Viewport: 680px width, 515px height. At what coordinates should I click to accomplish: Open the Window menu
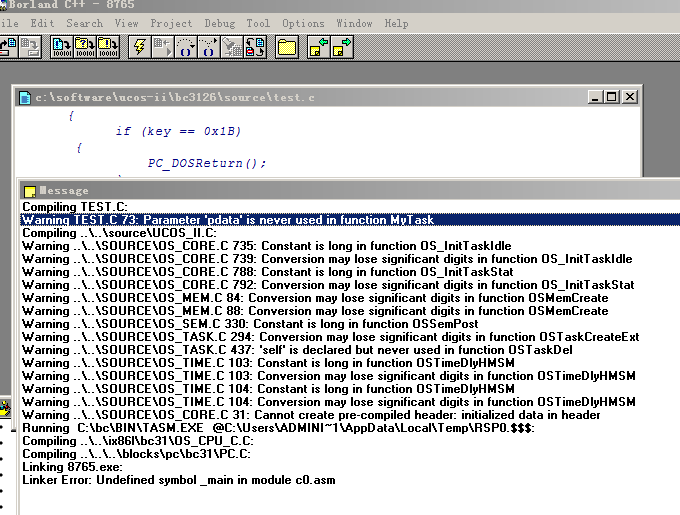(354, 23)
